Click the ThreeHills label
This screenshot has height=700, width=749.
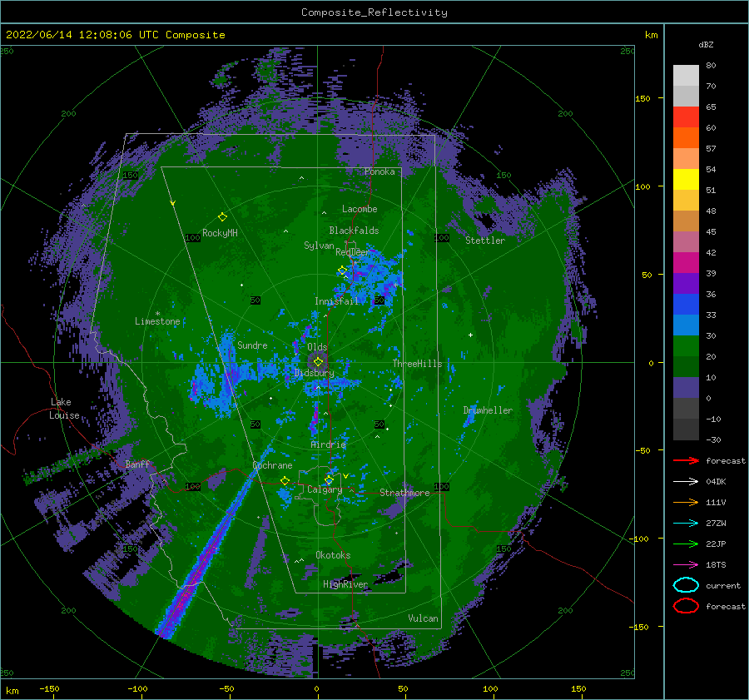[x=418, y=364]
